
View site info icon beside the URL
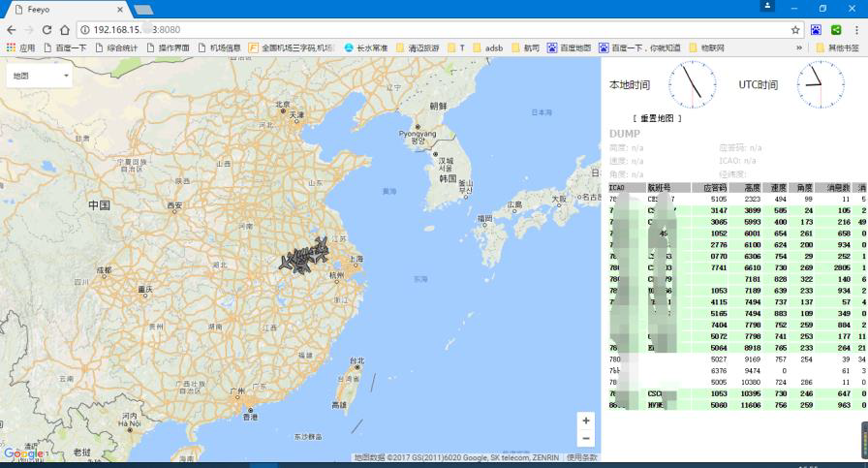tap(84, 30)
